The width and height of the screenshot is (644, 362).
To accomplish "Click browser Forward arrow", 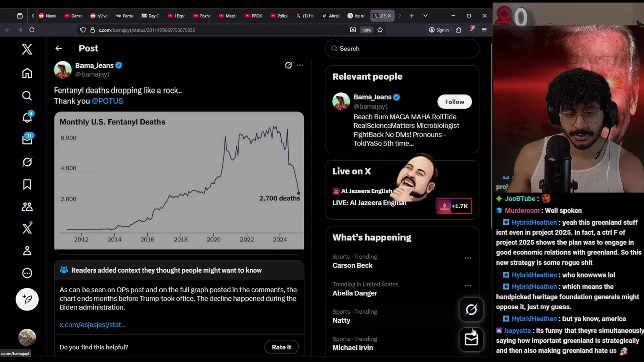I will click(20, 30).
